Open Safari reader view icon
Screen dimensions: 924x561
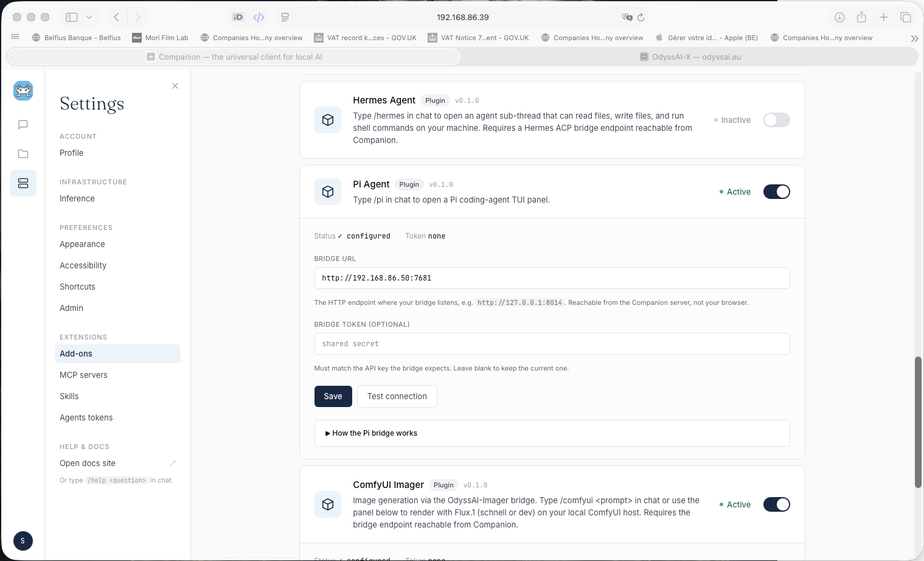point(285,17)
